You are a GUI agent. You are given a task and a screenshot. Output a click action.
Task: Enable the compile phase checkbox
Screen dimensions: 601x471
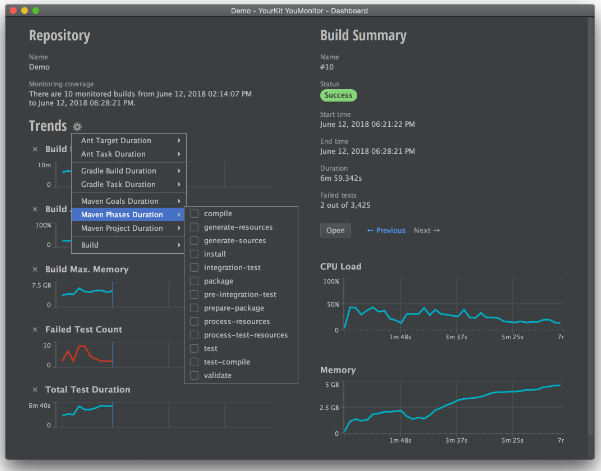(194, 214)
